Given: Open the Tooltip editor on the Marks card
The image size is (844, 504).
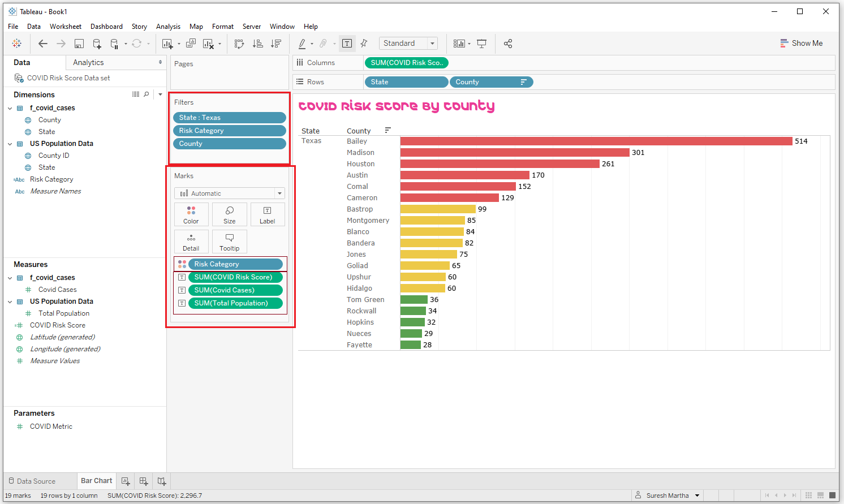Looking at the screenshot, I should click(x=229, y=242).
